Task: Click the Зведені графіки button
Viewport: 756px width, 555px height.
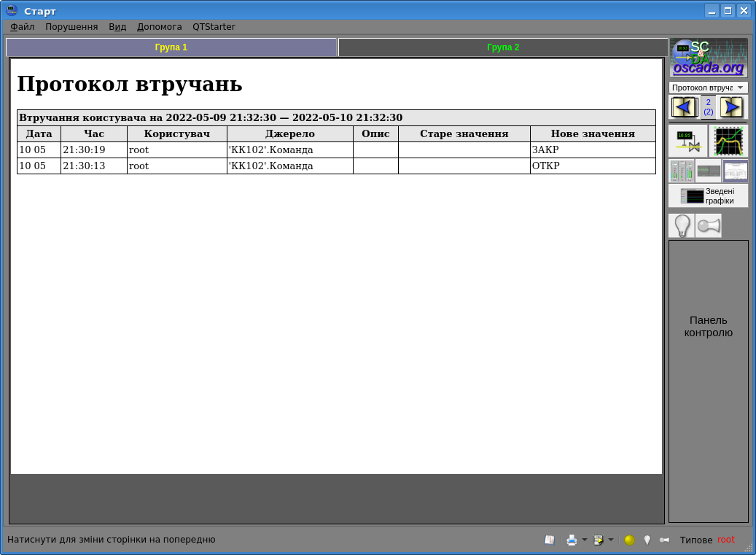Action: tap(708, 195)
